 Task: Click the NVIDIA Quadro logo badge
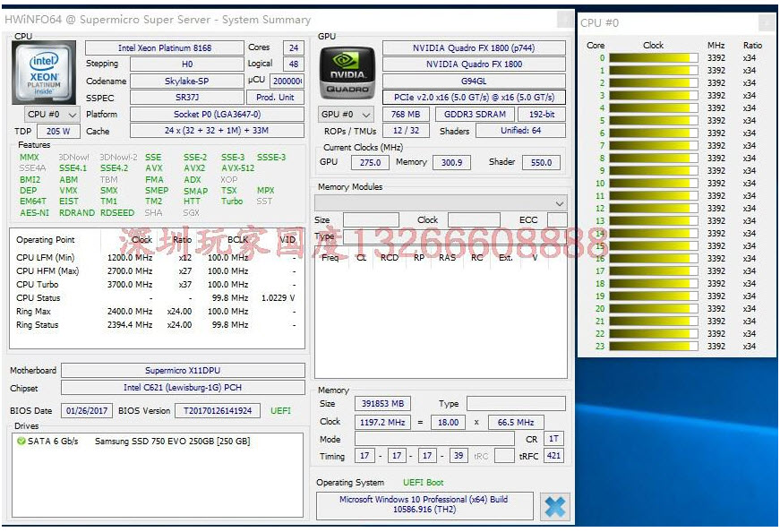[x=347, y=72]
